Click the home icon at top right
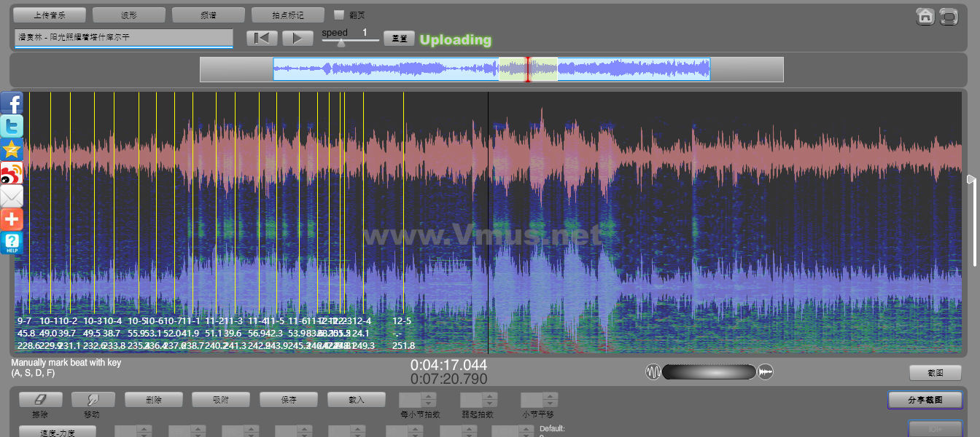 pos(925,16)
